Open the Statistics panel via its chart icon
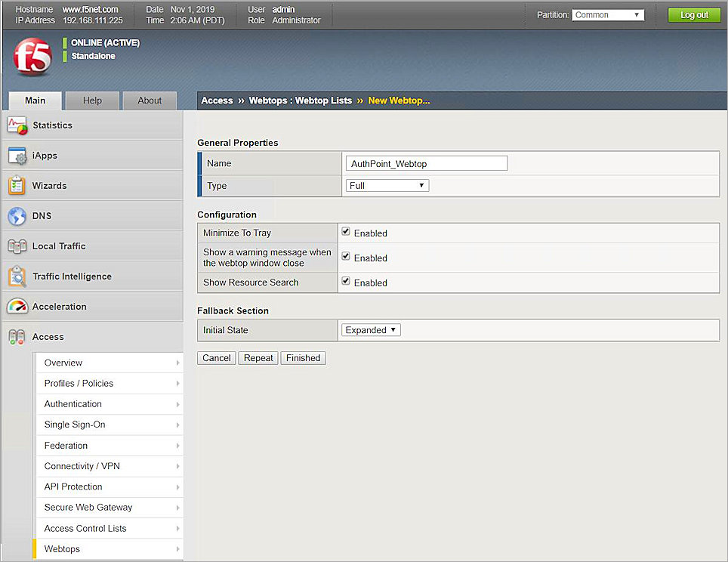The width and height of the screenshot is (728, 562). coord(19,125)
